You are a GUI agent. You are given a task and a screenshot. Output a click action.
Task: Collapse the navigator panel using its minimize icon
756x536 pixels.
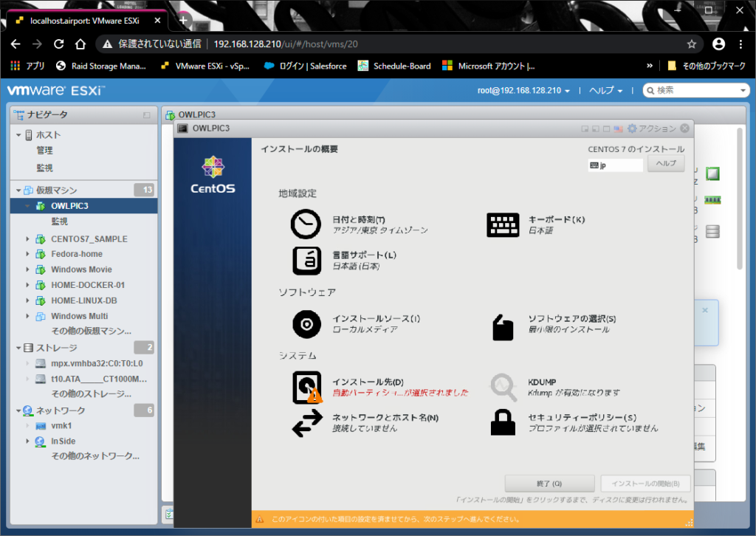tap(147, 115)
